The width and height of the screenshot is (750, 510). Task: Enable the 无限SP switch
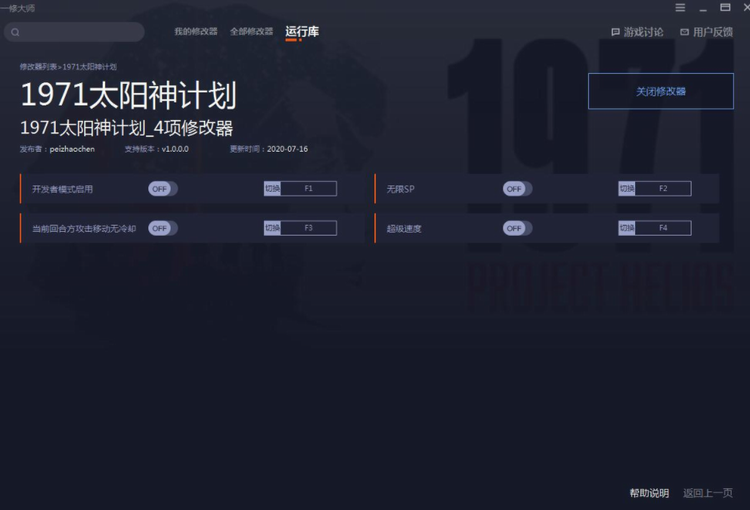coord(517,189)
